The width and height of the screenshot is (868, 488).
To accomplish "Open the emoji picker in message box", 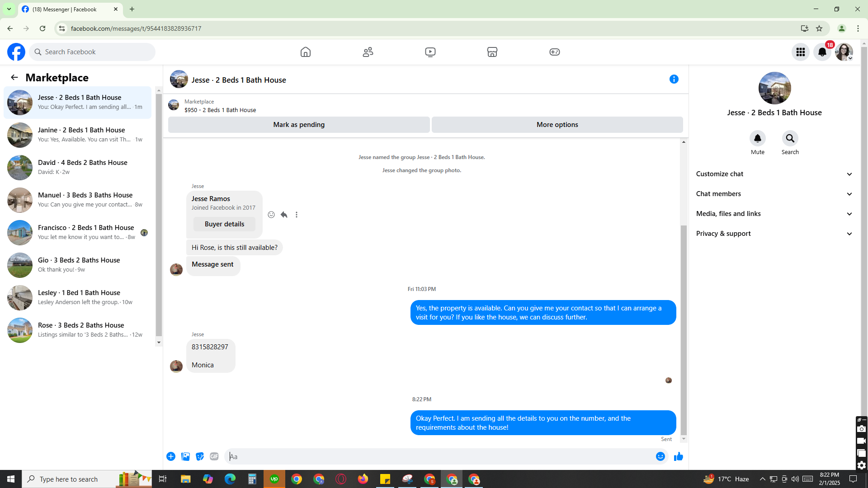I will pyautogui.click(x=660, y=456).
